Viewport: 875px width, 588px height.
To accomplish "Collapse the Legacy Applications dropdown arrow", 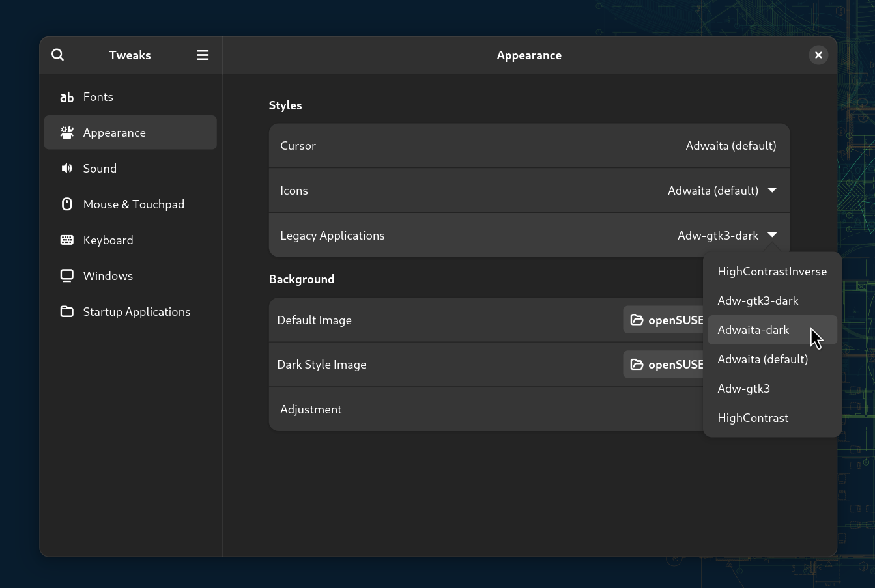I will point(772,235).
